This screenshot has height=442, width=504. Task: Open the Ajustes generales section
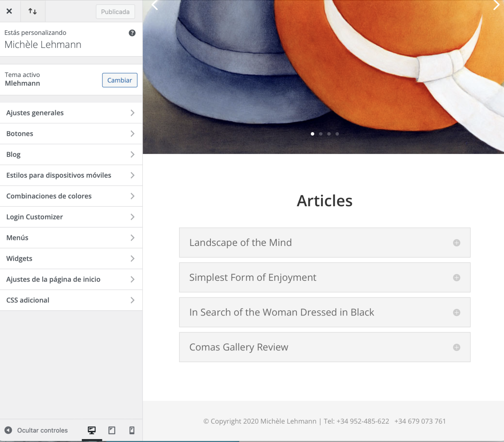click(x=71, y=113)
